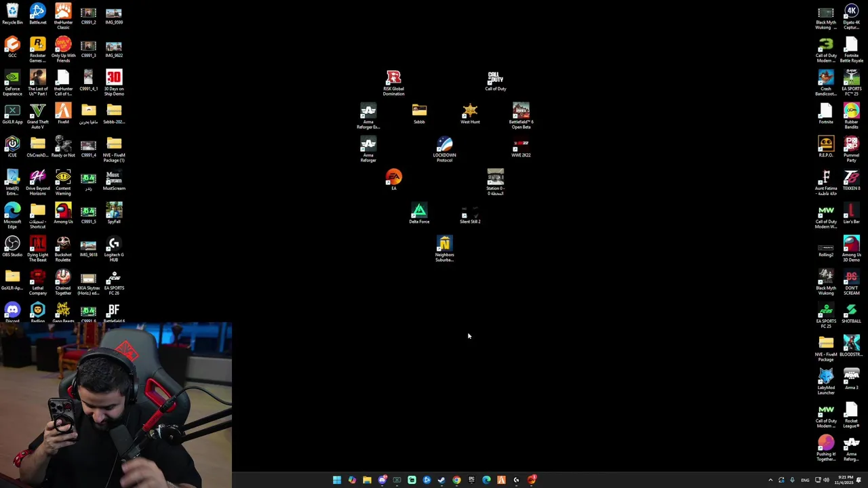Select the Silent Still 2 icon
This screenshot has width=868, height=488.
click(470, 213)
